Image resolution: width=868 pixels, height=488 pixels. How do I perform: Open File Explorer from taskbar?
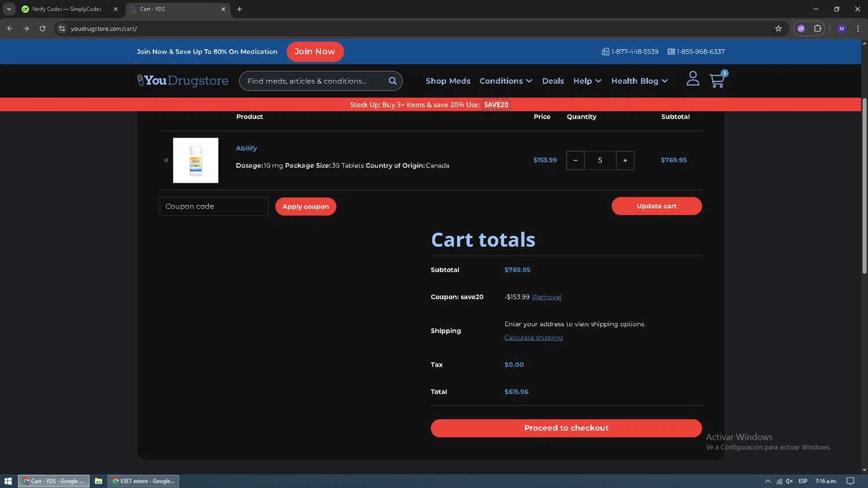click(x=98, y=481)
